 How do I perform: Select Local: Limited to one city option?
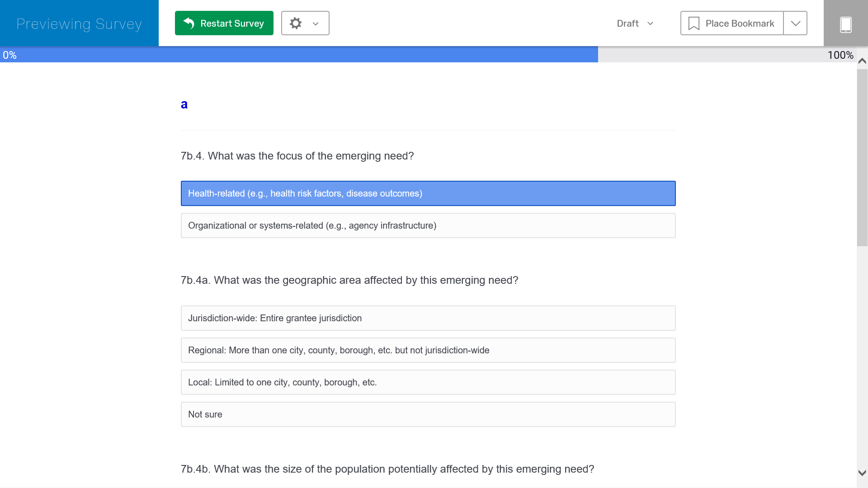[x=428, y=382]
